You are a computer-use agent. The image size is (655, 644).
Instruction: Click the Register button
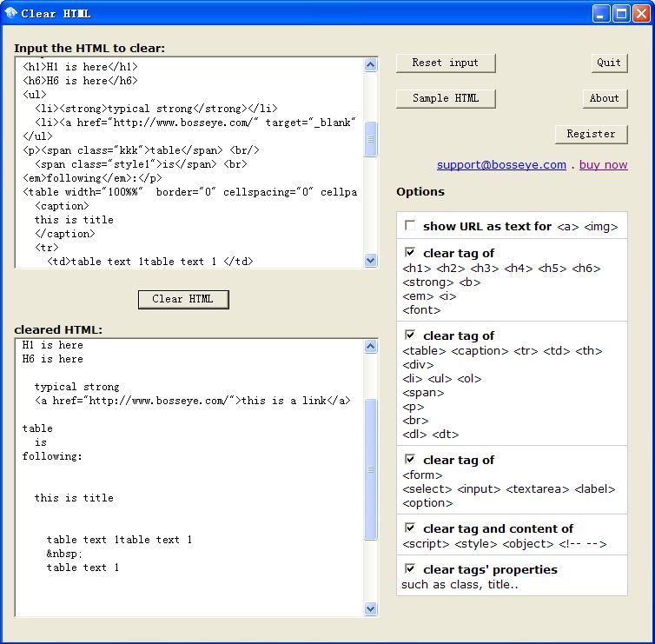tap(591, 134)
